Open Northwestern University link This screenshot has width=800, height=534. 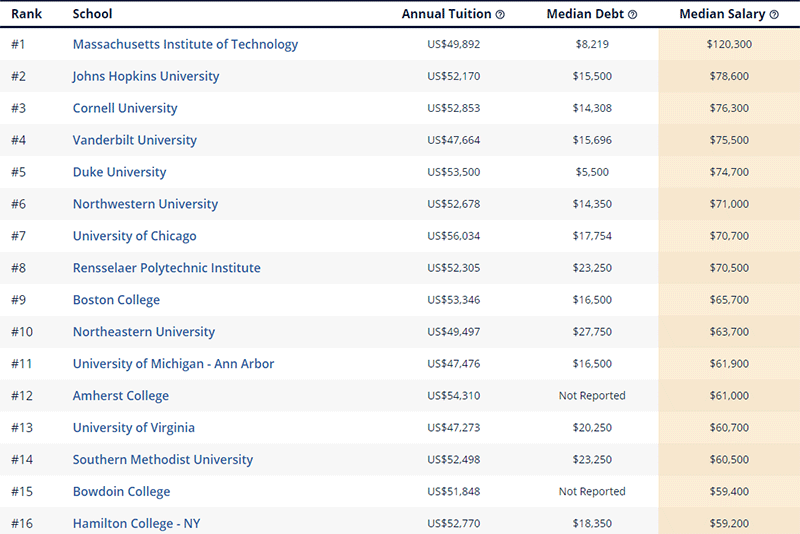click(x=145, y=204)
